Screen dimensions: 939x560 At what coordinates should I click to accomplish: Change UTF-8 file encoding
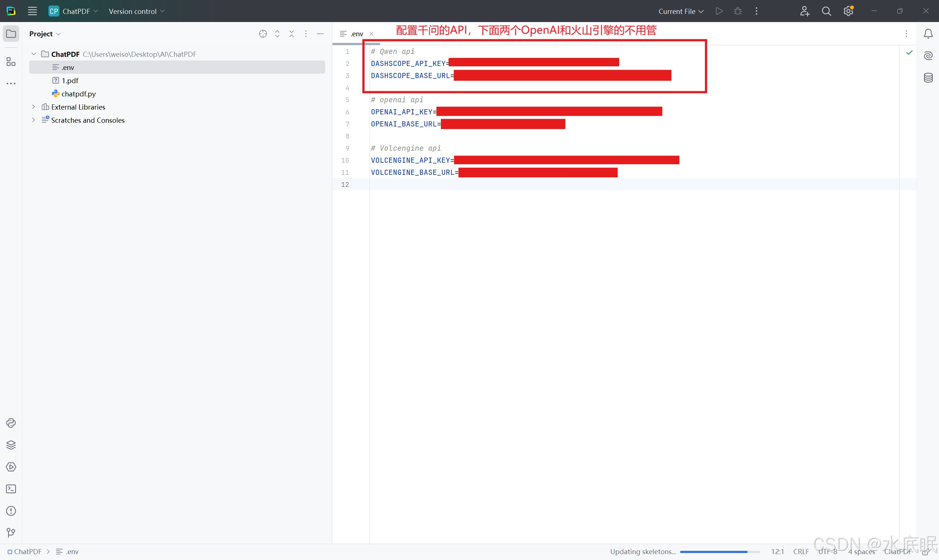[x=827, y=552]
